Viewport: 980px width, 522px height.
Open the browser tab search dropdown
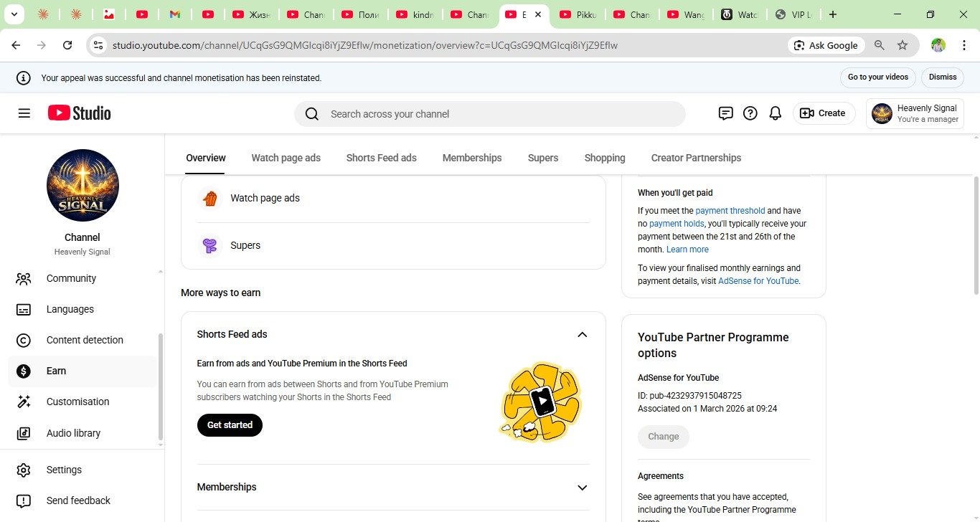pyautogui.click(x=14, y=14)
